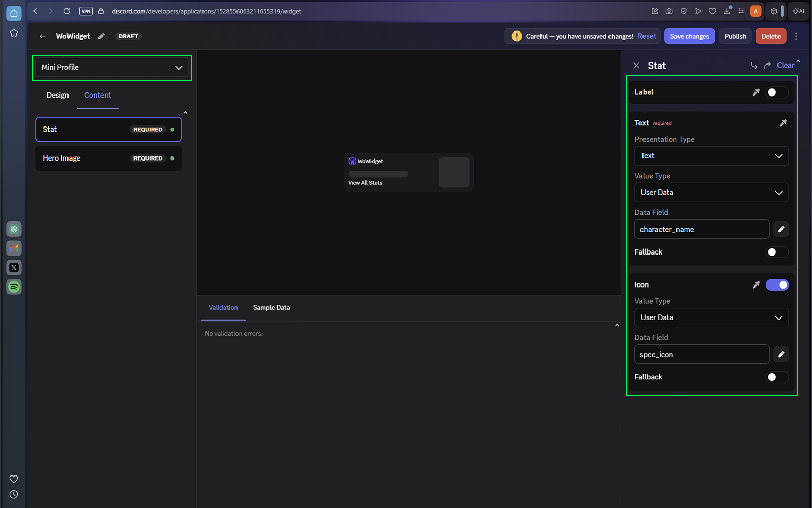812x508 pixels.
Task: Take a snapshot with the camera icon
Action: click(x=669, y=11)
